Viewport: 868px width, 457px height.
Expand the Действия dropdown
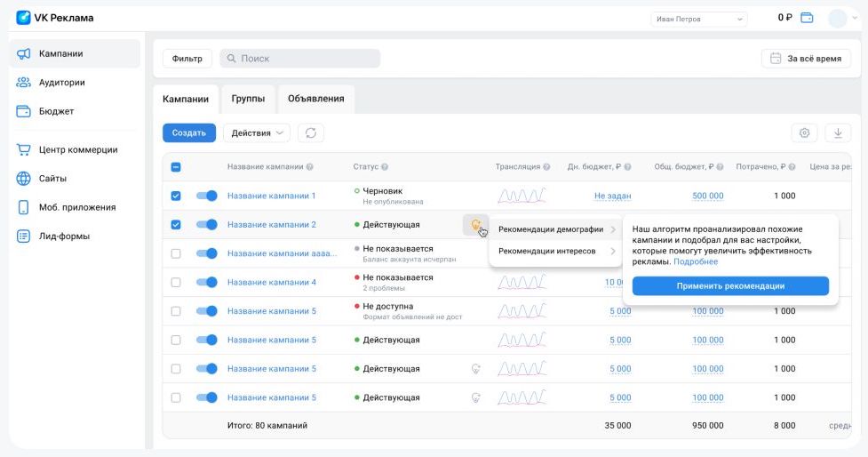click(x=256, y=132)
